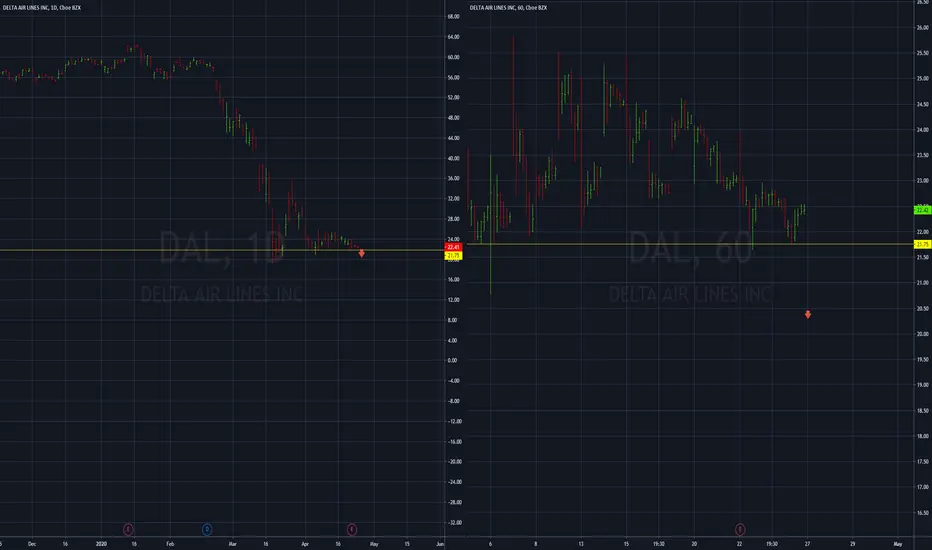The width and height of the screenshot is (932, 550).
Task: Click the Apr label on daily time axis
Action: coord(305,544)
